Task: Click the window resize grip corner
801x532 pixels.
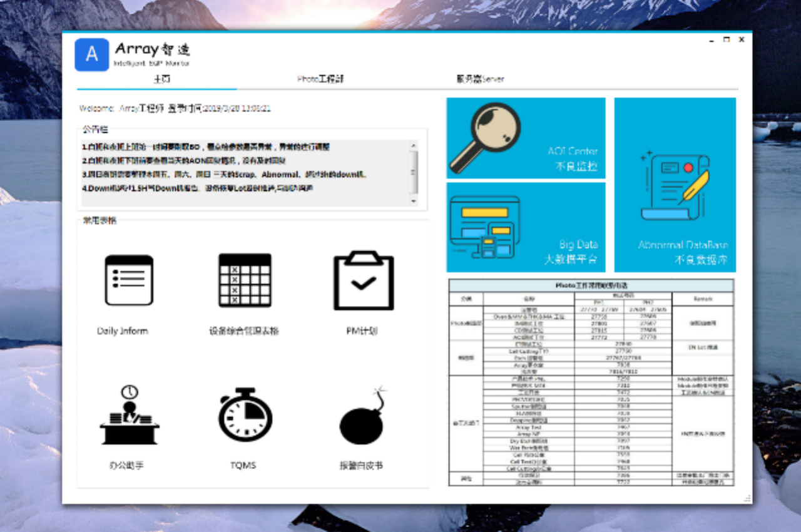Action: pyautogui.click(x=747, y=499)
